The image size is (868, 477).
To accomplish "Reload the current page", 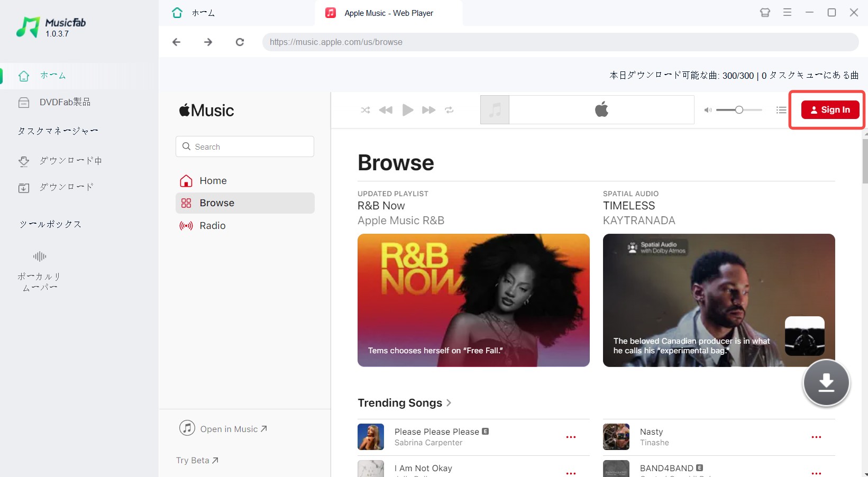I will 240,42.
